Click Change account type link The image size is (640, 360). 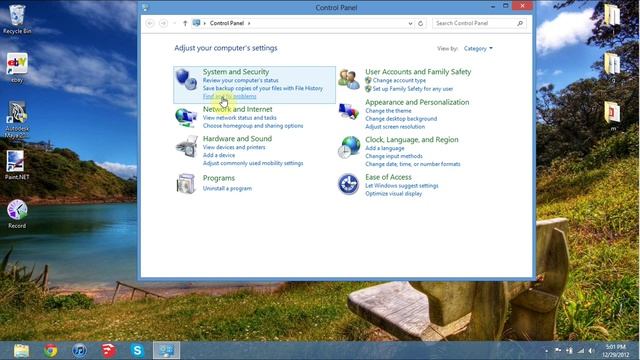click(399, 80)
